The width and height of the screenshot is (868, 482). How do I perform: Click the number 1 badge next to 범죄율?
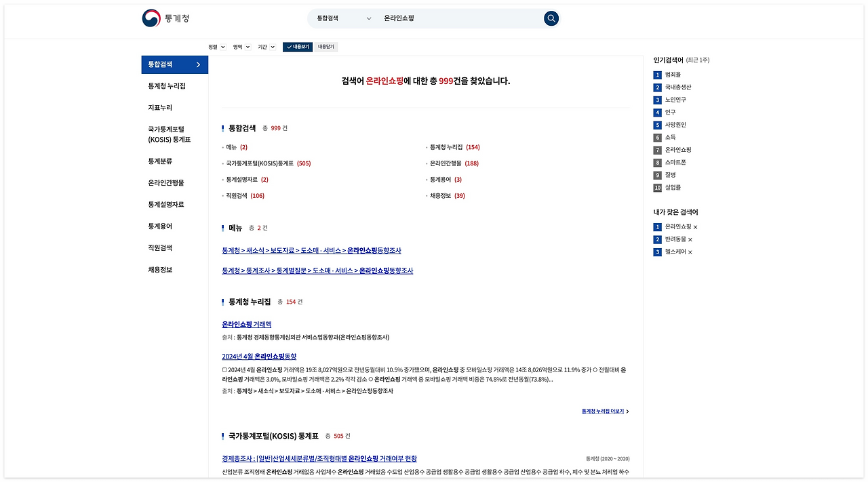(657, 75)
